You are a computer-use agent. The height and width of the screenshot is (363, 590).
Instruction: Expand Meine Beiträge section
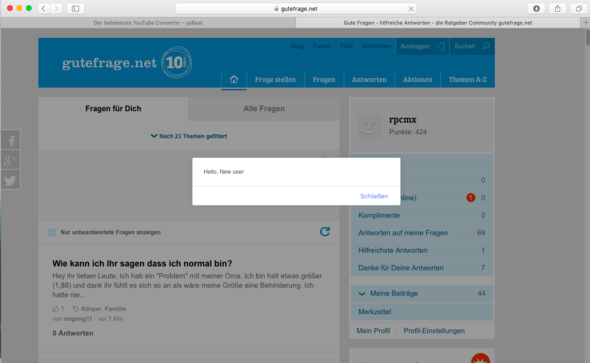(x=421, y=293)
